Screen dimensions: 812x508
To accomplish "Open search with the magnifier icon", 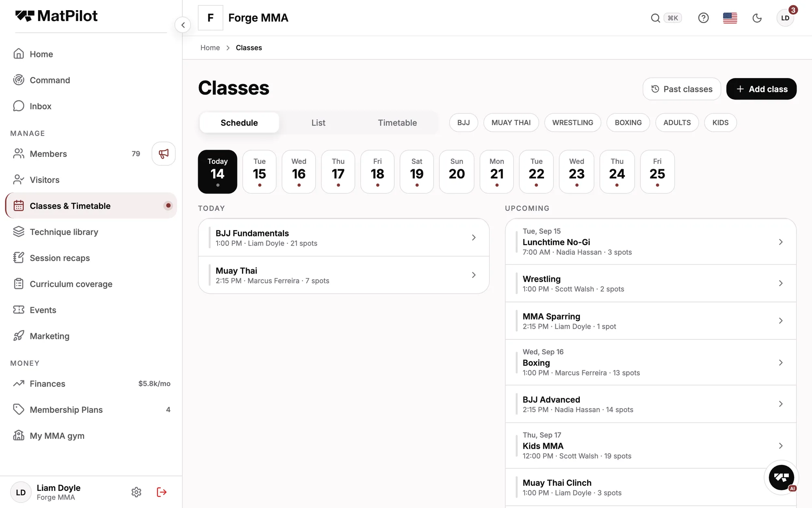I will (x=655, y=18).
